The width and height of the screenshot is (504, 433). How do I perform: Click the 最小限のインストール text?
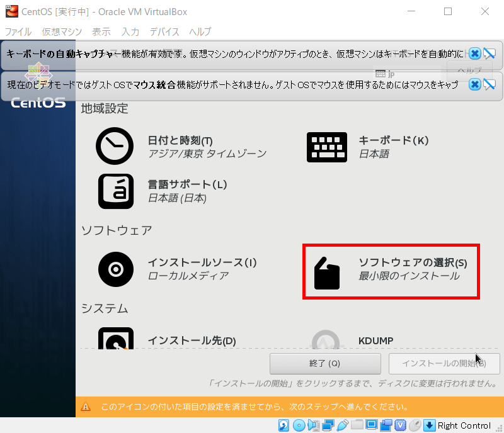[409, 276]
